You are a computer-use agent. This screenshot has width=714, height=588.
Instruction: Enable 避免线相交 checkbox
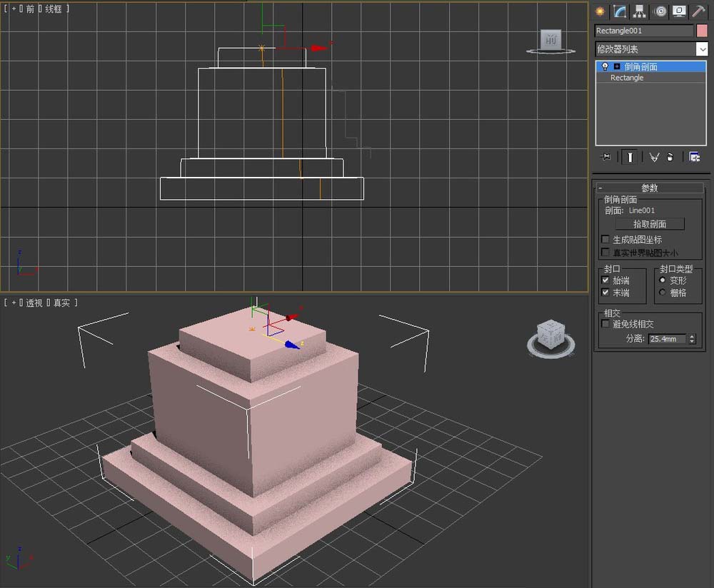(x=605, y=323)
